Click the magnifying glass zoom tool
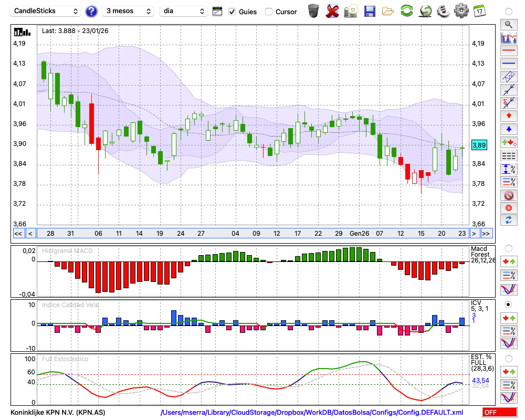 tap(508, 24)
